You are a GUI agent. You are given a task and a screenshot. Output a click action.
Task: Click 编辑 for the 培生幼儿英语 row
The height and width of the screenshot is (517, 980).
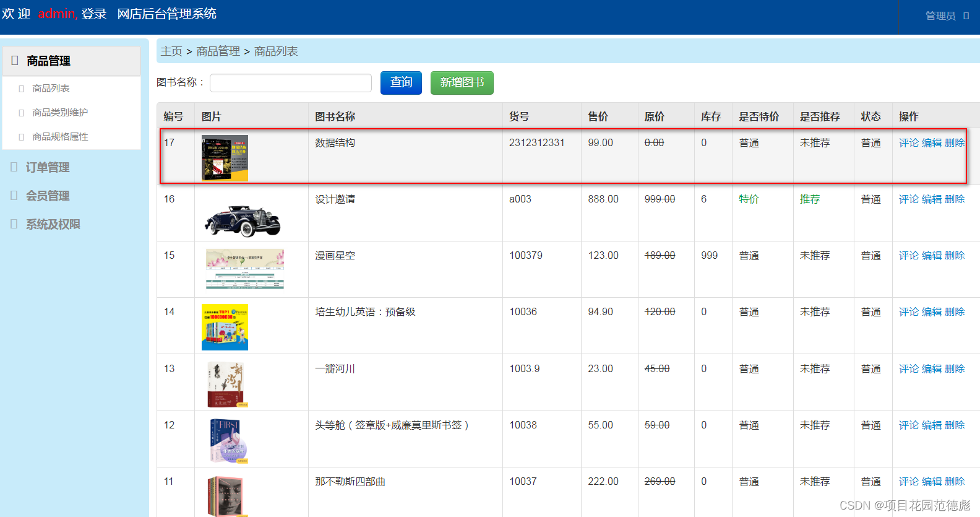[932, 312]
